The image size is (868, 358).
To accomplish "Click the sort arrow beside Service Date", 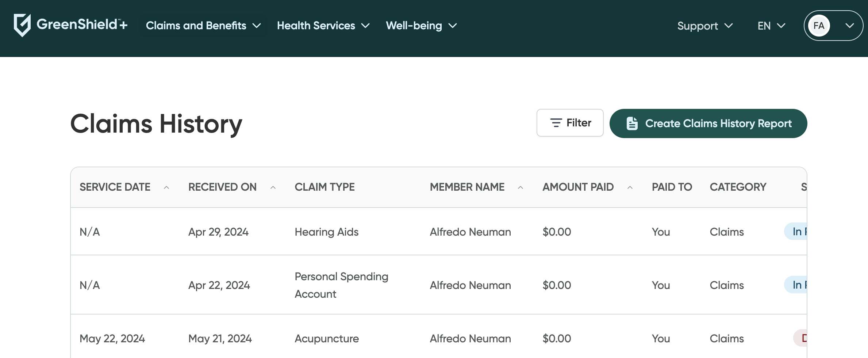I will coord(167,187).
